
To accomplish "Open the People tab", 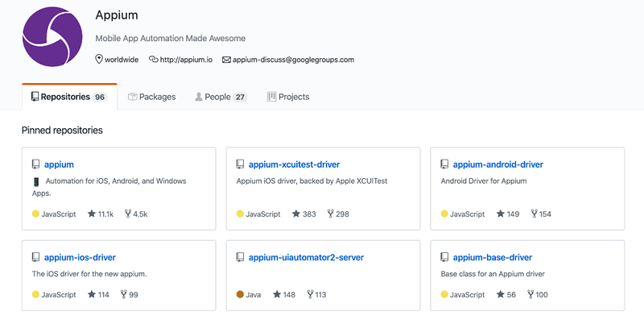I will [221, 97].
